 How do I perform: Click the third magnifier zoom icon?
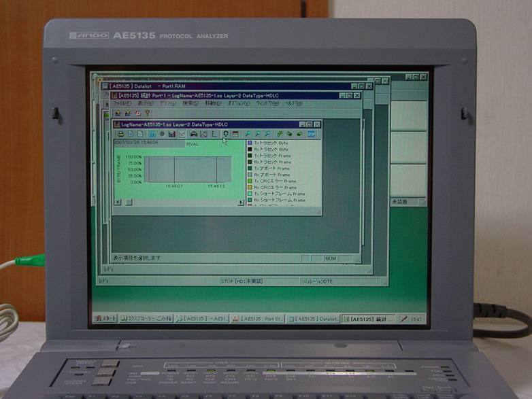click(267, 134)
